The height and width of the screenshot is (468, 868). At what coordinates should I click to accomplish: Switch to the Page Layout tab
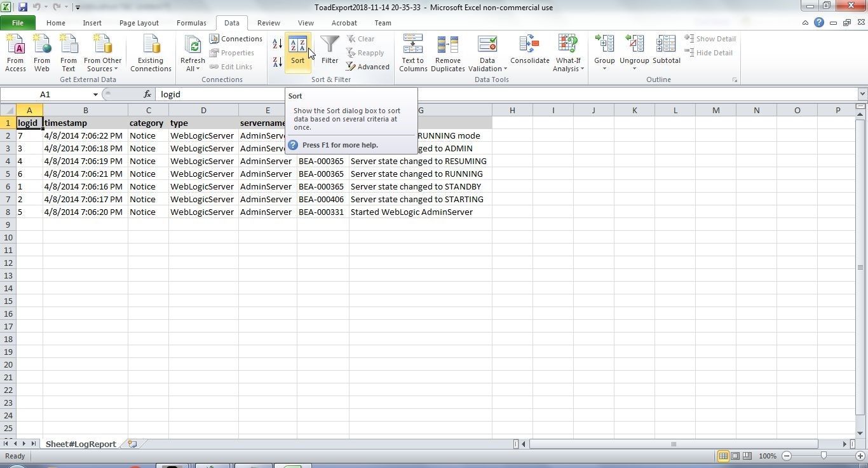pos(139,23)
